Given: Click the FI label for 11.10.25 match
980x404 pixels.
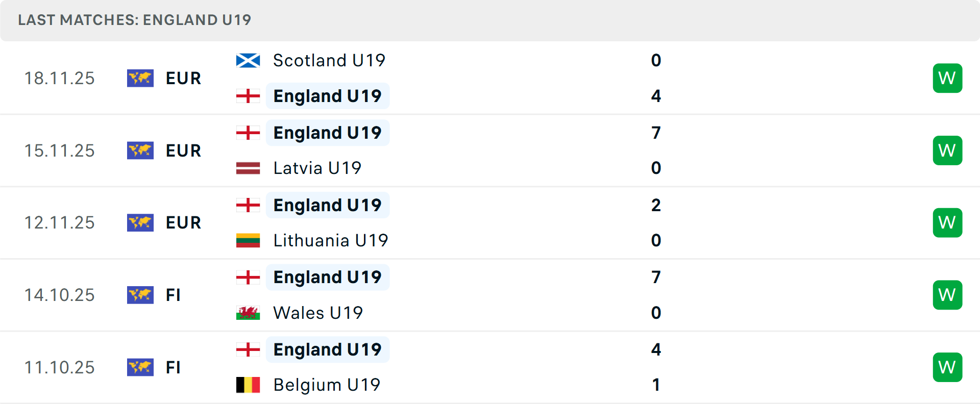Looking at the screenshot, I should [x=173, y=367].
